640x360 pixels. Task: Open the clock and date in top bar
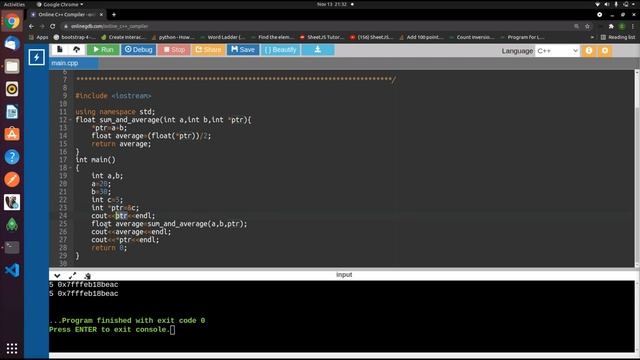tap(332, 4)
